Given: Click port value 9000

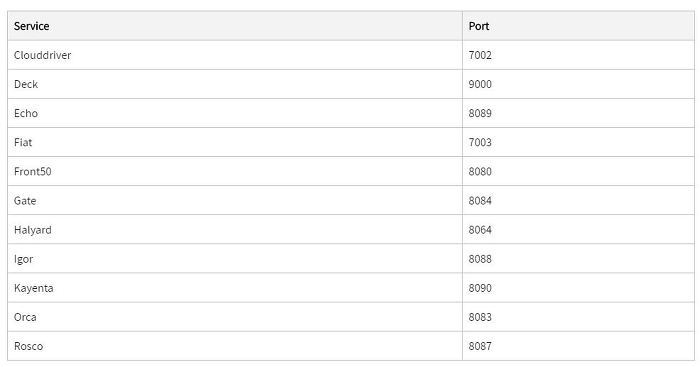Looking at the screenshot, I should click(480, 84).
